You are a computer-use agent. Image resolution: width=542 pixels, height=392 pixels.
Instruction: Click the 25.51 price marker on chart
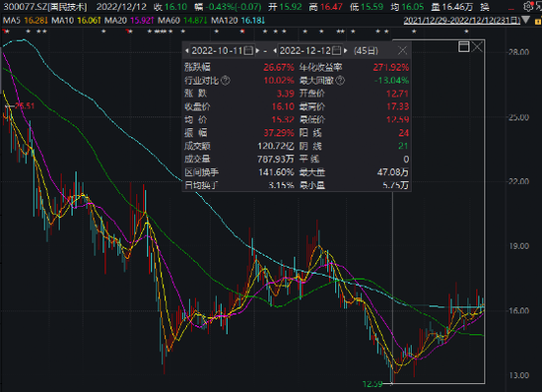point(25,105)
